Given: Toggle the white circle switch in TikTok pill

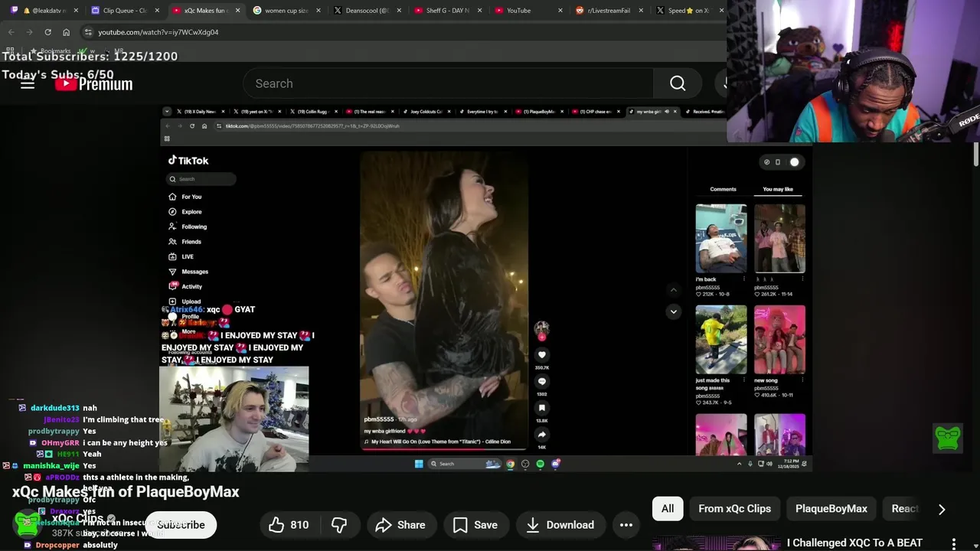Looking at the screenshot, I should 795,162.
